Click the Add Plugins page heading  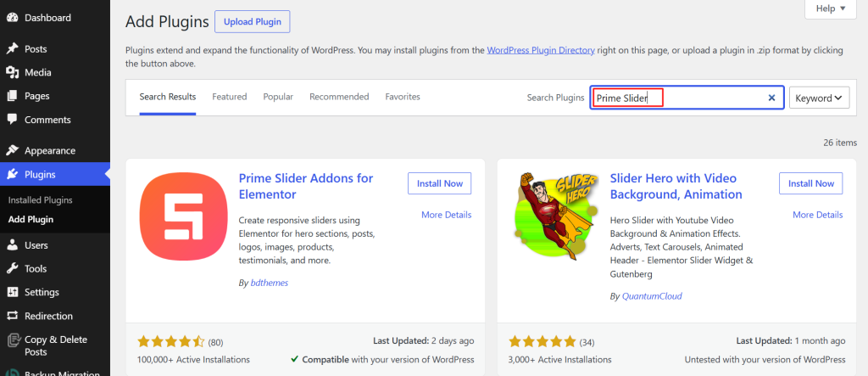(x=167, y=22)
